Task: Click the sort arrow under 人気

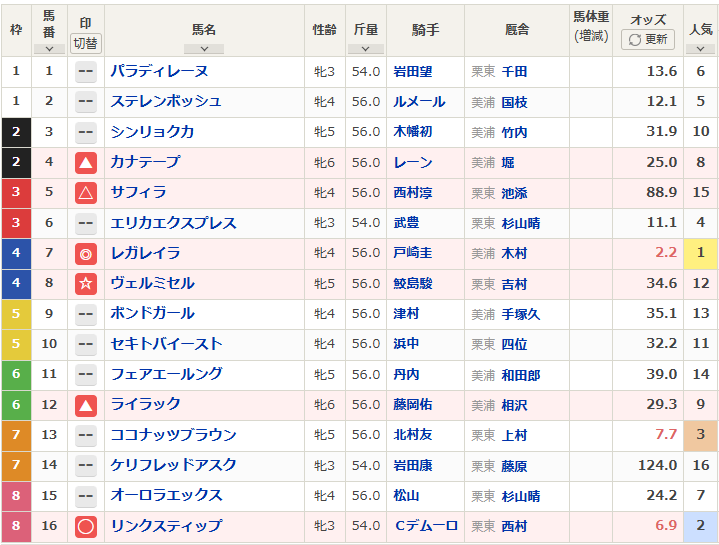Action: [701, 47]
